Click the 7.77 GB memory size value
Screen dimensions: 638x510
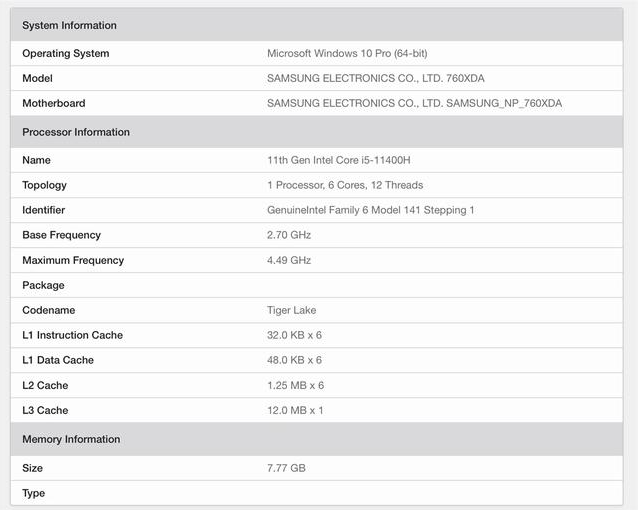pyautogui.click(x=286, y=468)
